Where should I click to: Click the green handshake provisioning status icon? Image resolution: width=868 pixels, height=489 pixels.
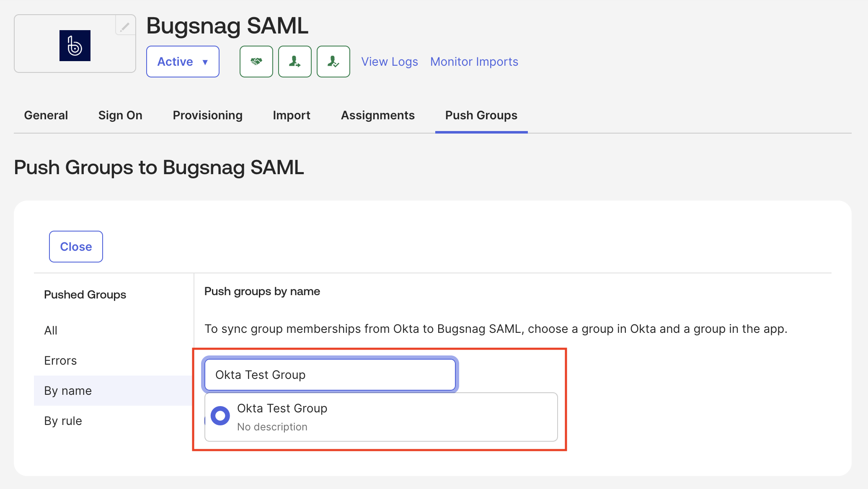[x=256, y=62]
